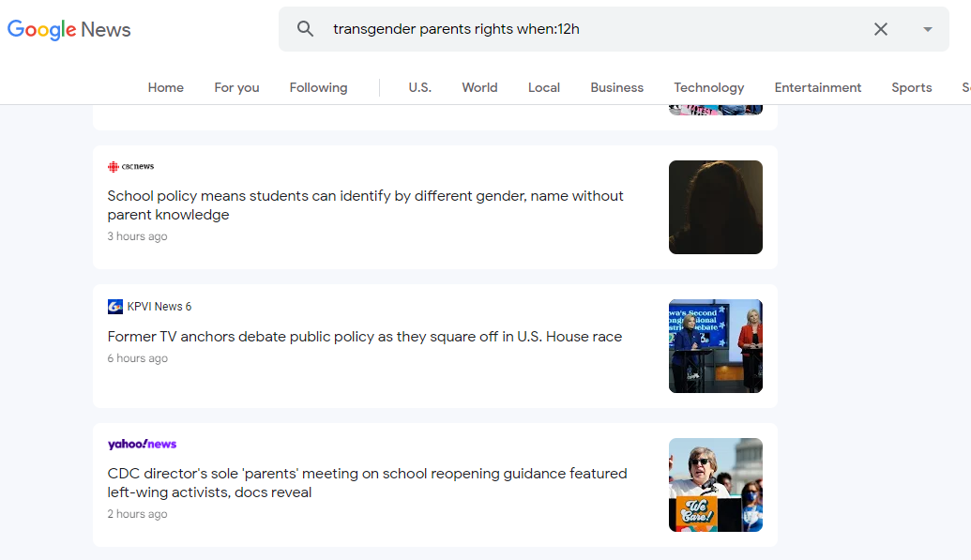
Task: Open the Technology section
Action: tap(708, 87)
